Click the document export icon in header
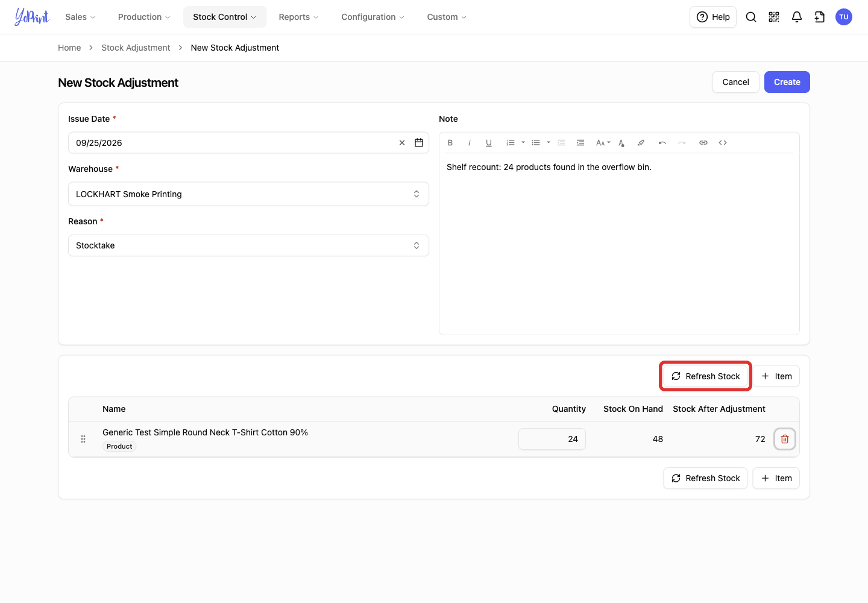Image resolution: width=868 pixels, height=603 pixels. (x=820, y=17)
